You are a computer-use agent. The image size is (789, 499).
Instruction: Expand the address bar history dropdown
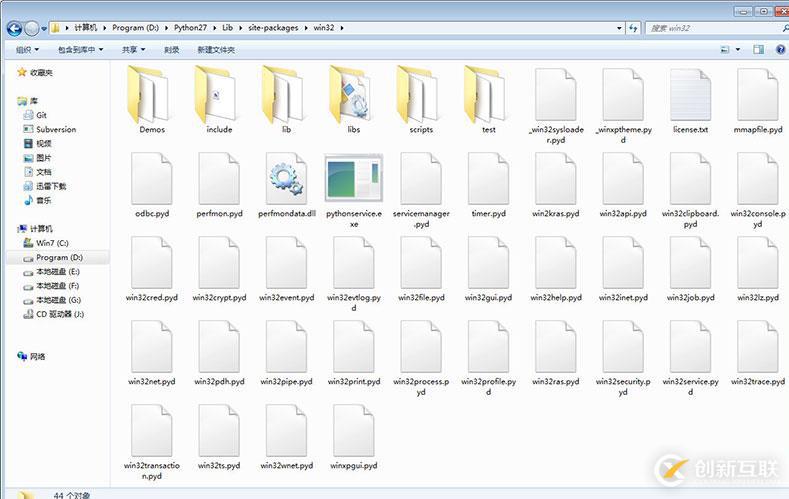tap(619, 28)
